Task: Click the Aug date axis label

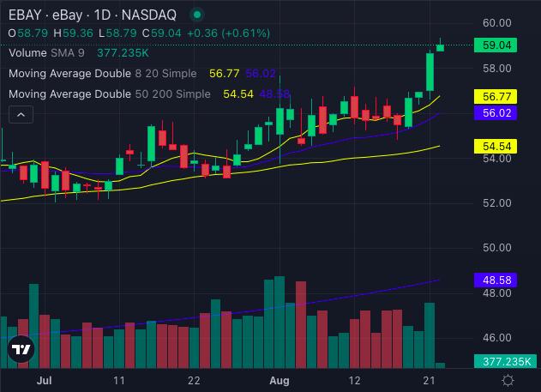Action: (280, 381)
